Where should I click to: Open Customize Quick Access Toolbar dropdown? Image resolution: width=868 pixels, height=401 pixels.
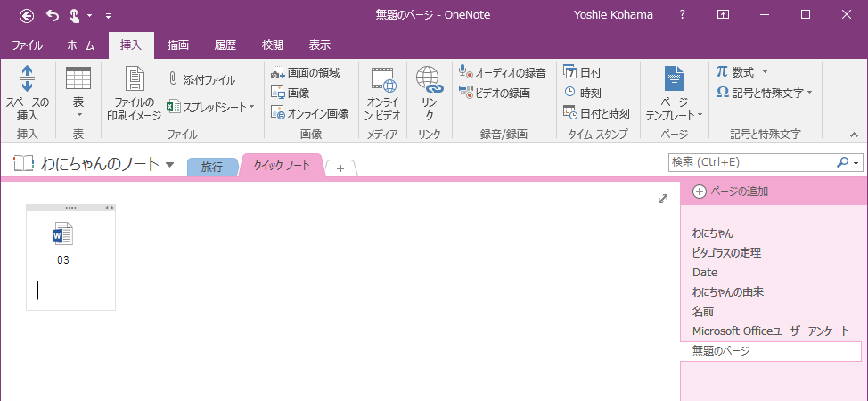108,17
